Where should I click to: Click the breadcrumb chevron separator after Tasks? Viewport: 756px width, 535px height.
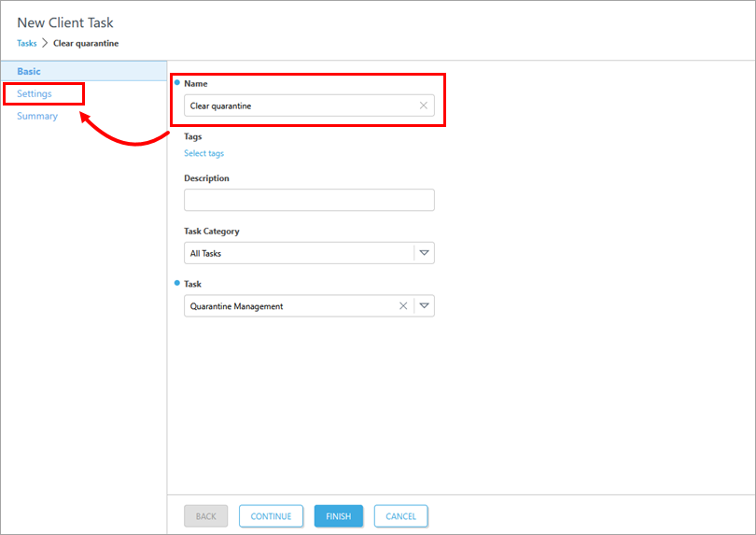(45, 43)
